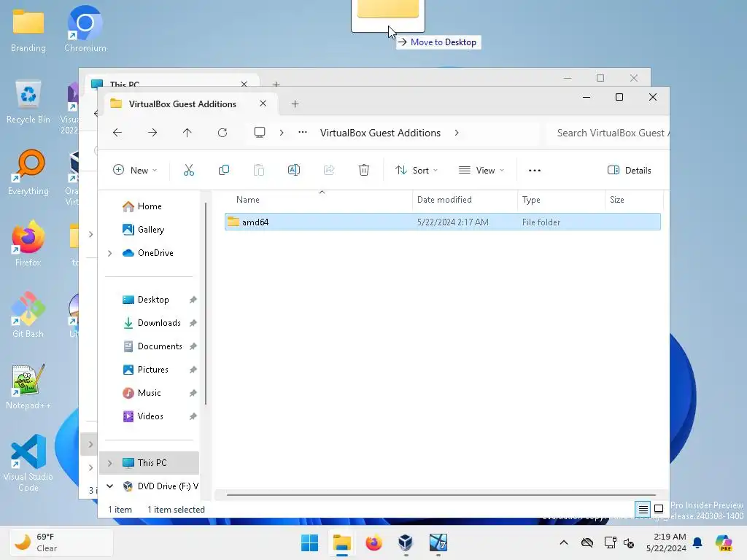747x560 pixels.
Task: Switch to large thumbnails view icon
Action: [659, 510]
